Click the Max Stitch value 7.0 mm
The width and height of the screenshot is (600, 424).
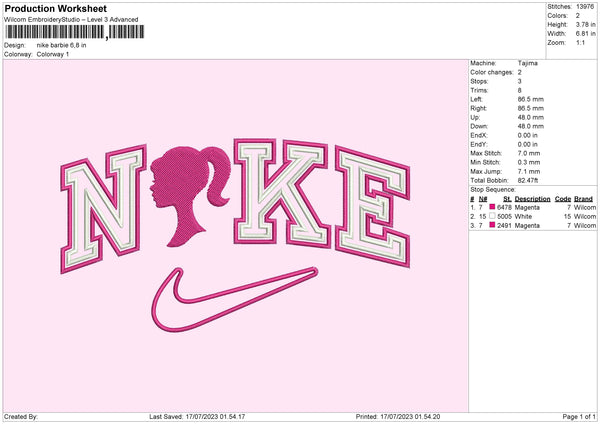pyautogui.click(x=529, y=153)
